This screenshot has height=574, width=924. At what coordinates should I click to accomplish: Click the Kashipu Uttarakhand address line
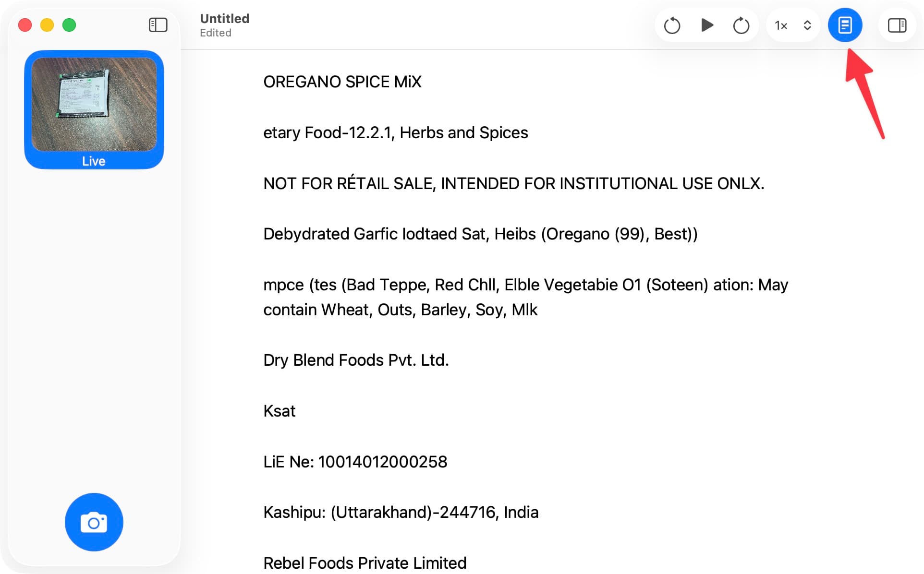point(401,512)
